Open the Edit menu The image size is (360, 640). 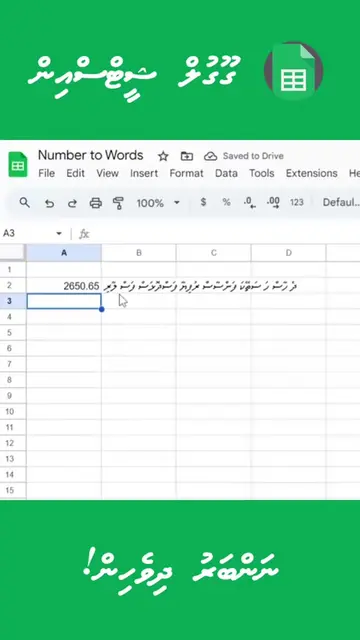(76, 173)
